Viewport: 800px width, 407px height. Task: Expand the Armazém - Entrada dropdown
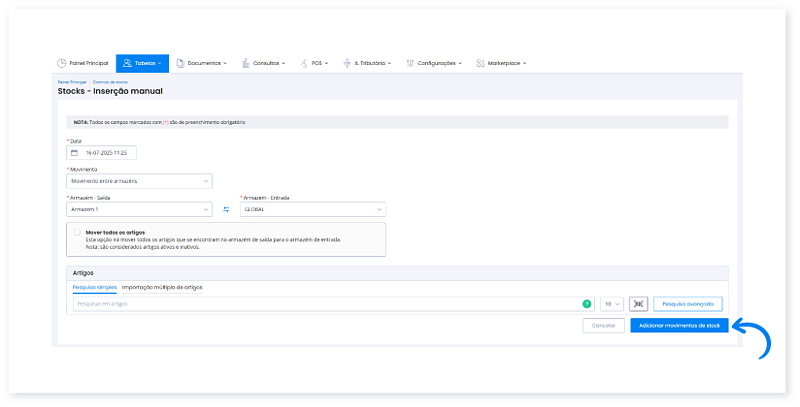pos(311,209)
